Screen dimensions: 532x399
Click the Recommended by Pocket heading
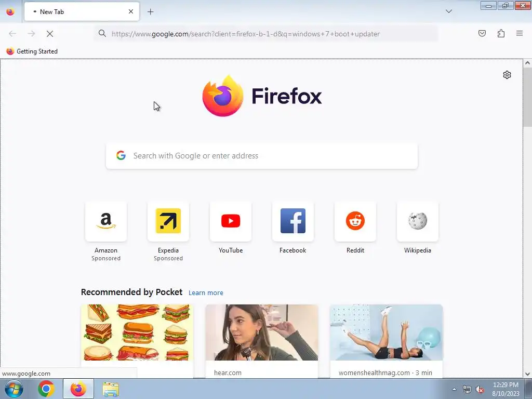131,292
